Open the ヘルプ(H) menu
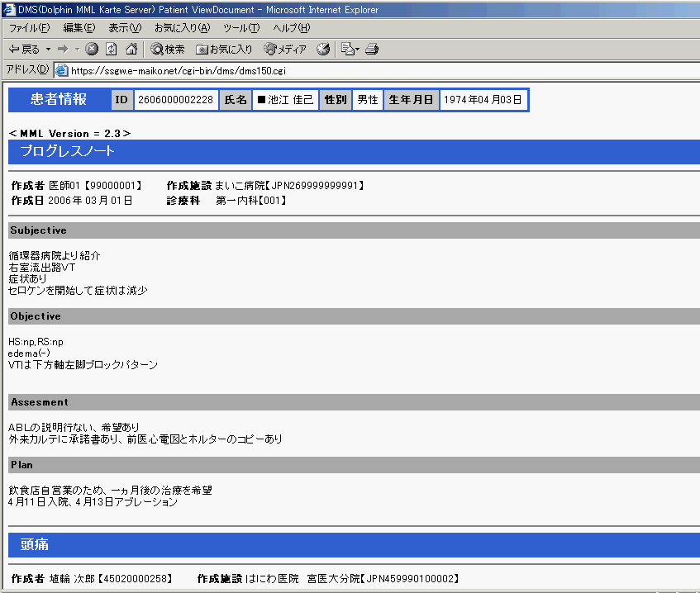Image resolution: width=700 pixels, height=593 pixels. tap(291, 28)
